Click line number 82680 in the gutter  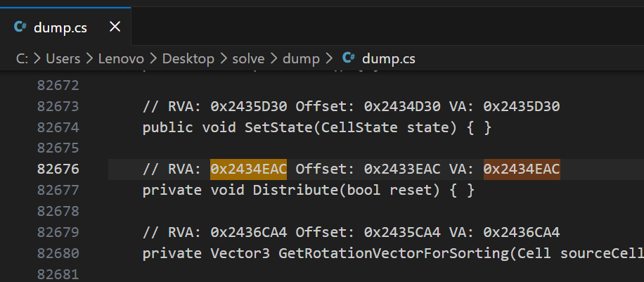click(58, 253)
